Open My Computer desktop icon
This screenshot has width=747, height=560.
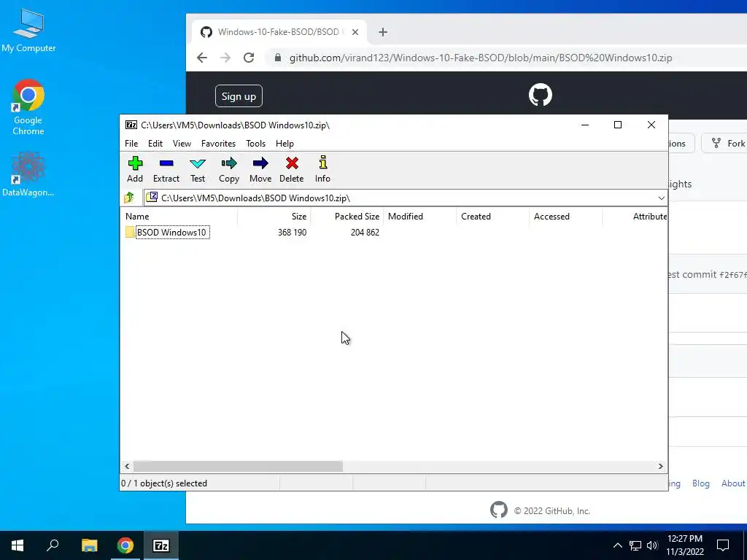(x=28, y=31)
